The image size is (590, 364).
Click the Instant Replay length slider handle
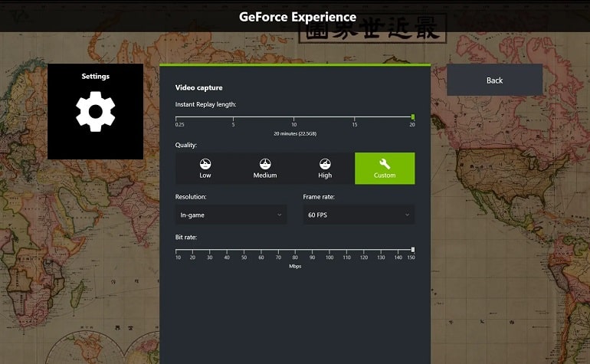point(413,117)
